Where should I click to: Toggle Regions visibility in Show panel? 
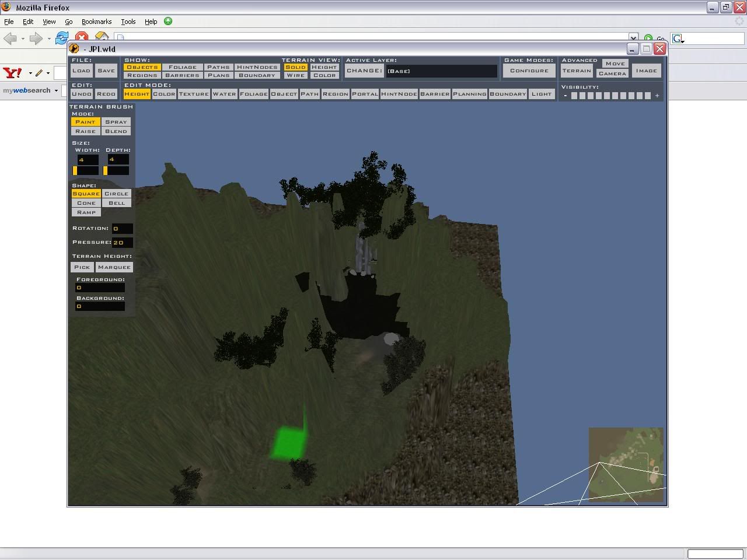coord(142,75)
